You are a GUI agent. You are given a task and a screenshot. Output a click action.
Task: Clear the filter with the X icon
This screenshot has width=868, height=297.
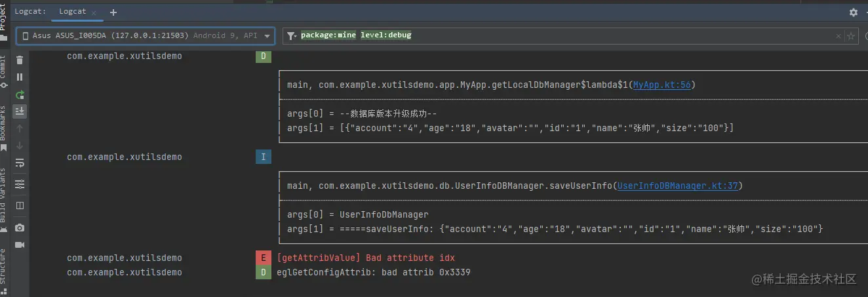pyautogui.click(x=838, y=36)
